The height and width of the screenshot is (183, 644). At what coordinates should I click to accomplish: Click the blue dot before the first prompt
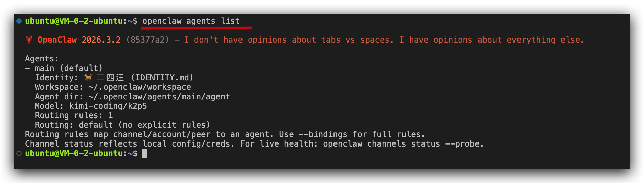[19, 21]
